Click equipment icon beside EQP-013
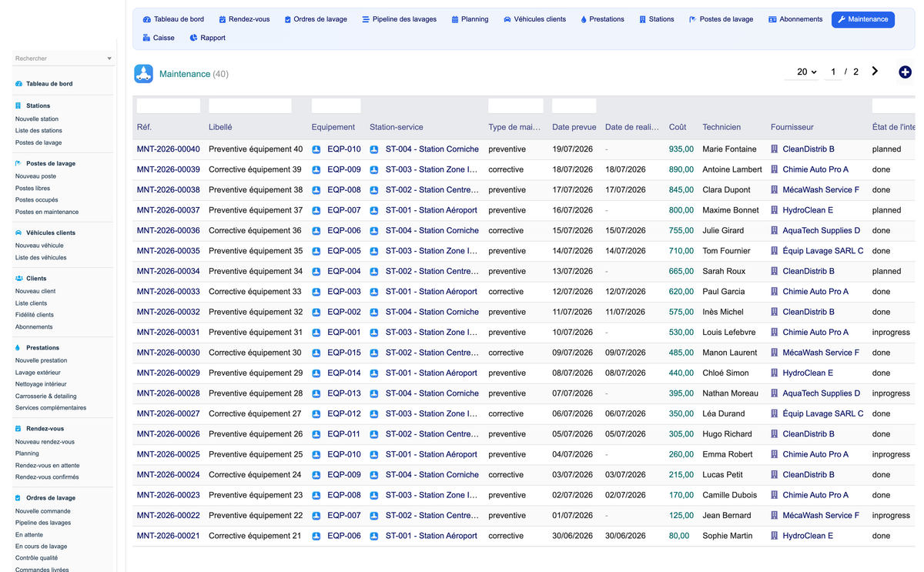 click(x=316, y=393)
